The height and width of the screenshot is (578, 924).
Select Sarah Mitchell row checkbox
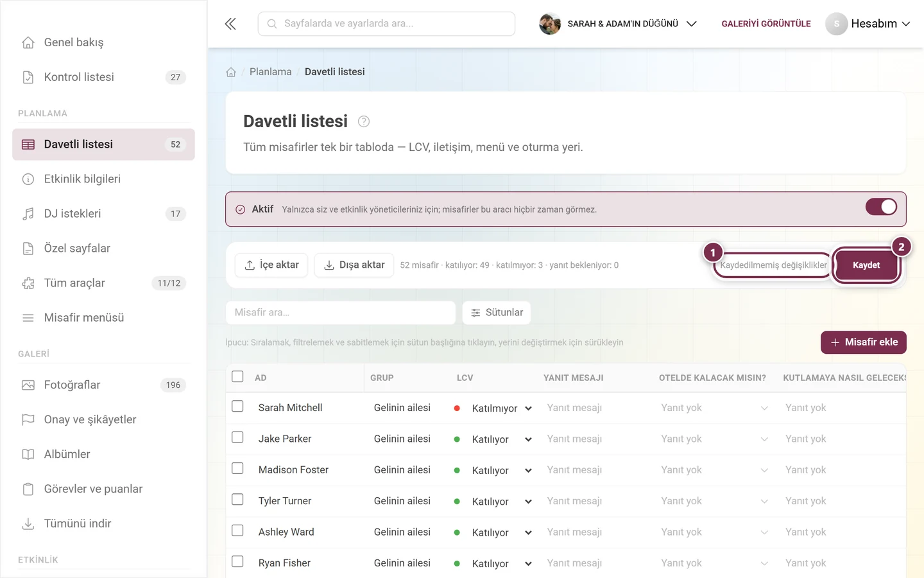237,407
